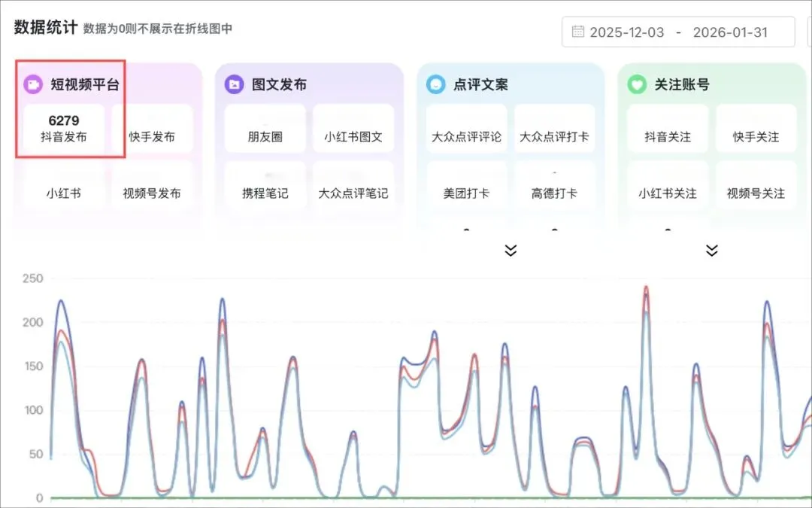
Task: Click the 小红书图文 button
Action: click(353, 129)
